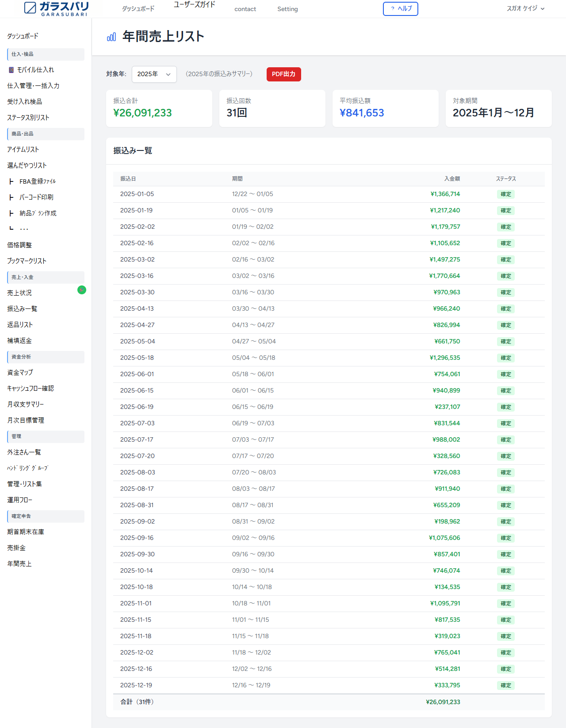The width and height of the screenshot is (566, 728).
Task: Click the mobile icon beside モバイル仕入れ
Action: click(x=11, y=70)
